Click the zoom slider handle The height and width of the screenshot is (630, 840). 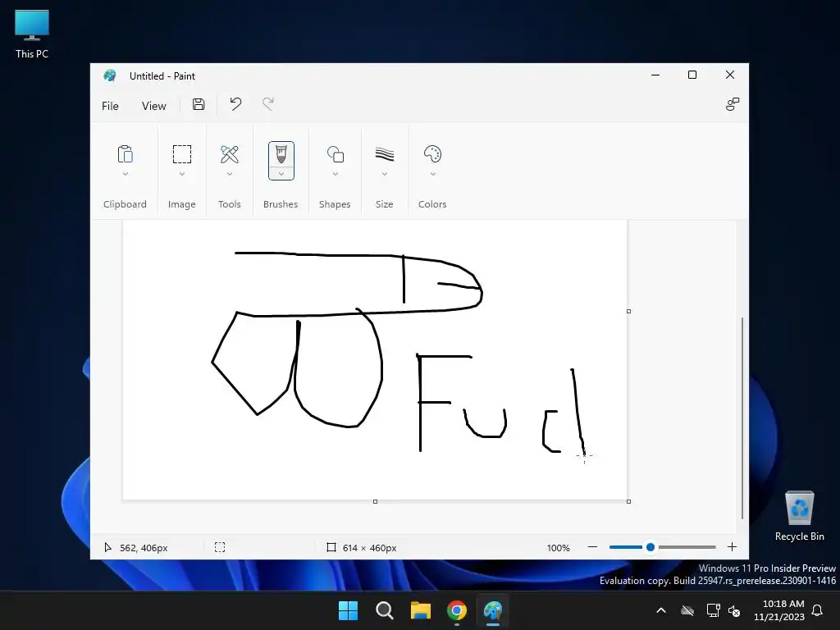[651, 547]
